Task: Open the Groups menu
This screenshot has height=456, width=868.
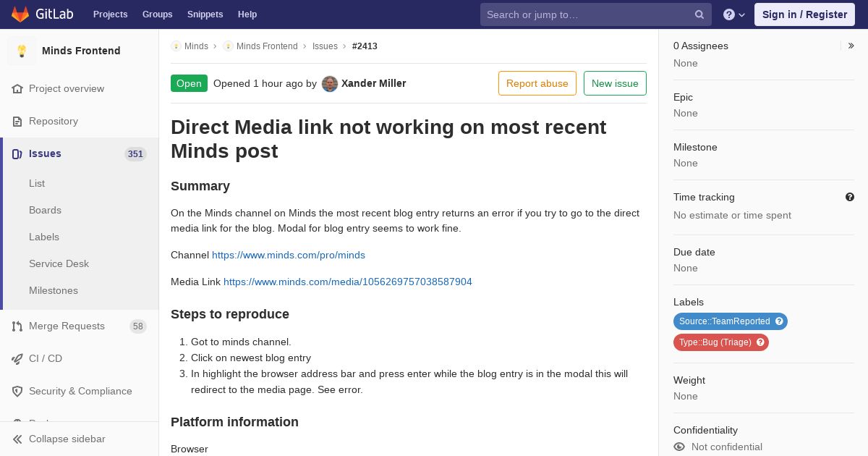Action: click(158, 14)
